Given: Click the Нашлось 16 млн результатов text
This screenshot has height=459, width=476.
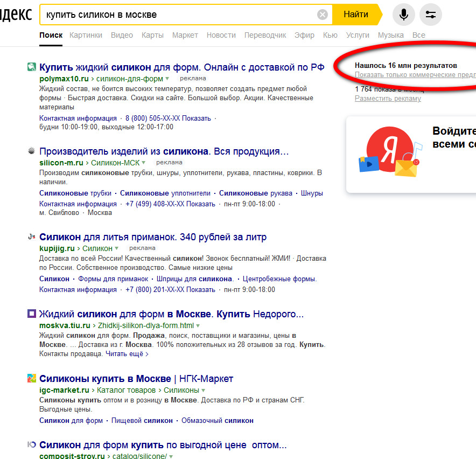Looking at the screenshot, I should point(405,65).
